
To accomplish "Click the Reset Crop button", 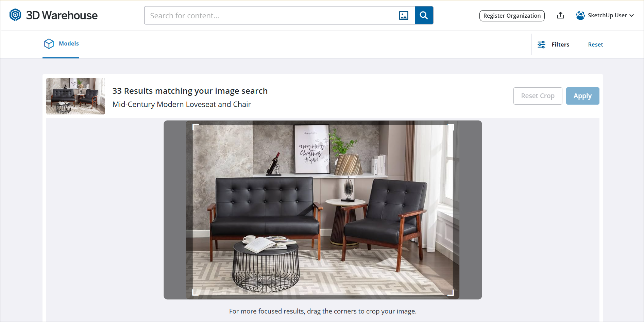I will [538, 96].
